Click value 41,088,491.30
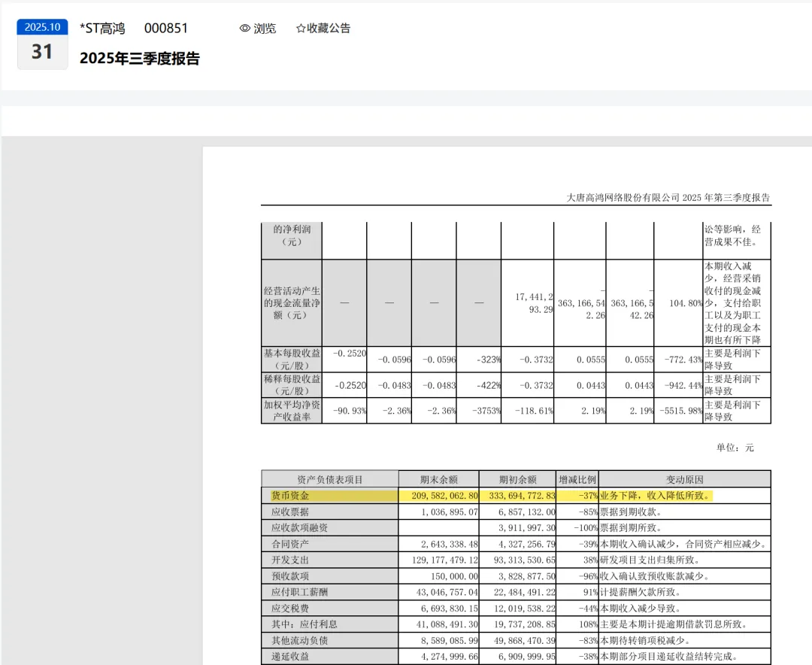Screen dimensions: 812x665 coord(447,624)
